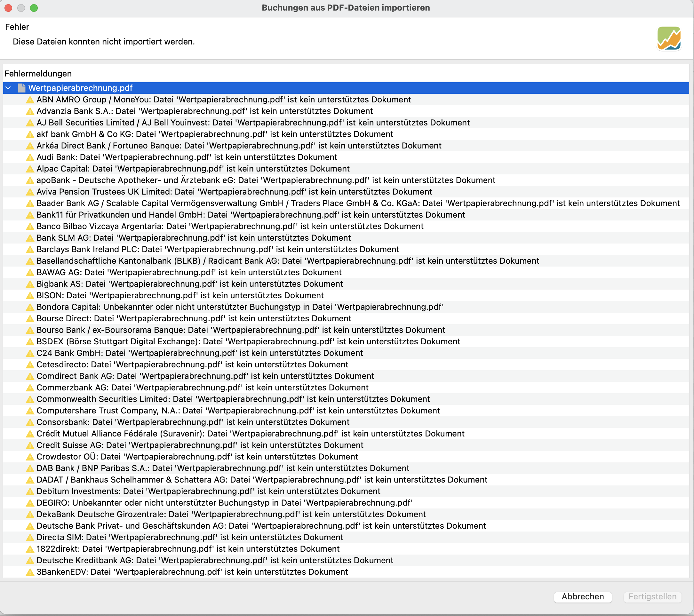Click the green zoom window button
Image resolution: width=694 pixels, height=616 pixels.
pos(34,8)
